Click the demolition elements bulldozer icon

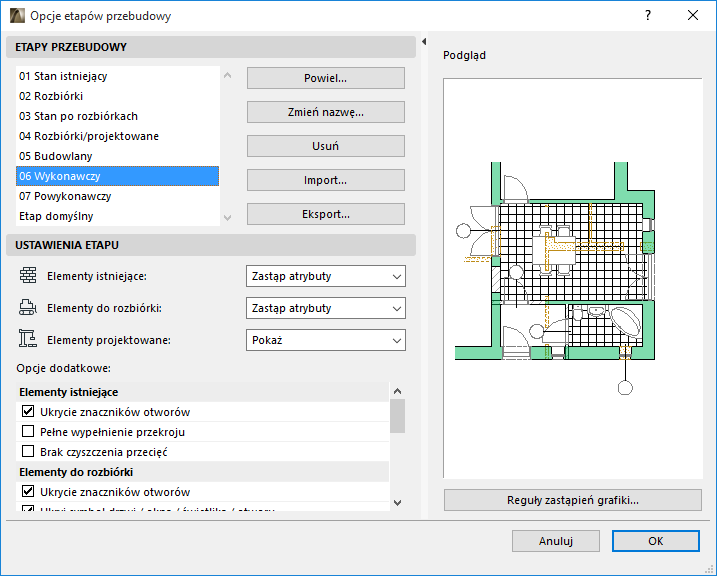click(28, 308)
